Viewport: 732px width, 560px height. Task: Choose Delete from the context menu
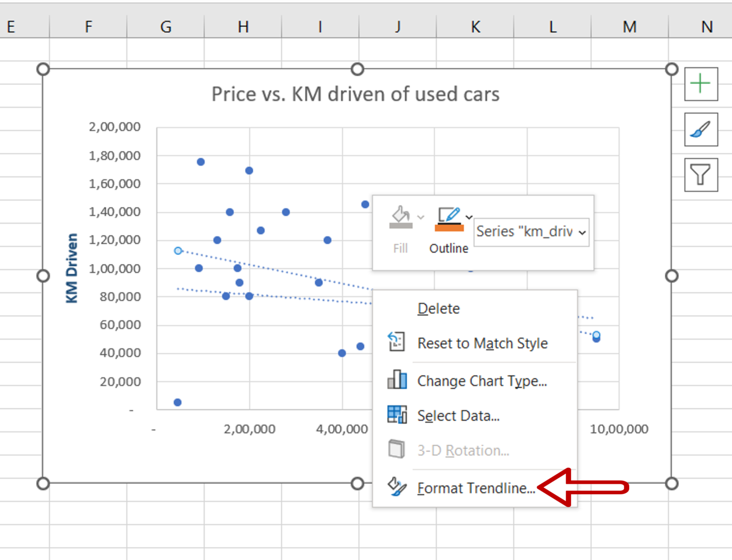438,308
